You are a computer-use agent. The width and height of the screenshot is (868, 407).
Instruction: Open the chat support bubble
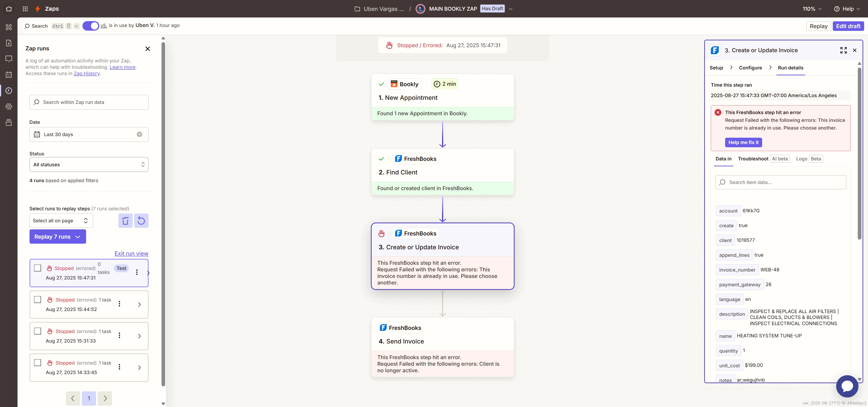point(847,386)
